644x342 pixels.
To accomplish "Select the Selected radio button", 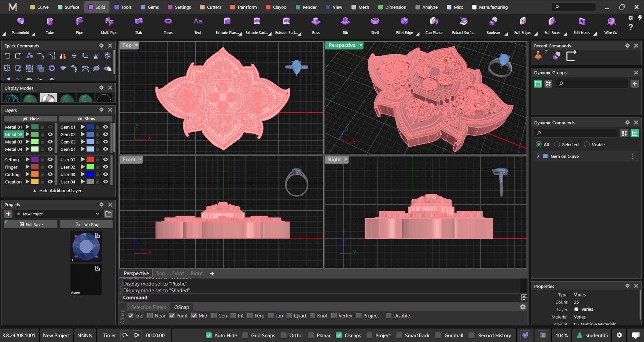I will (557, 145).
